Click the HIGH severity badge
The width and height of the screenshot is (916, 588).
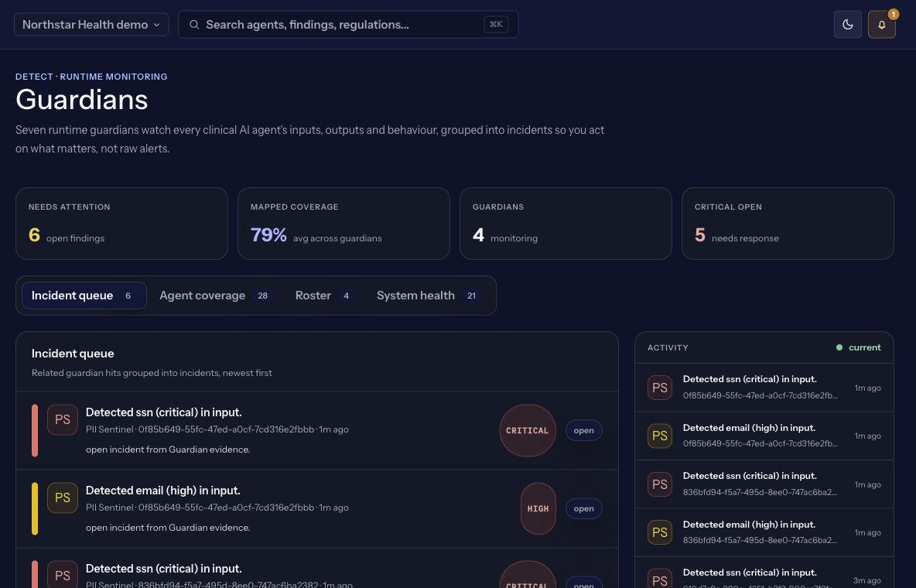[538, 508]
